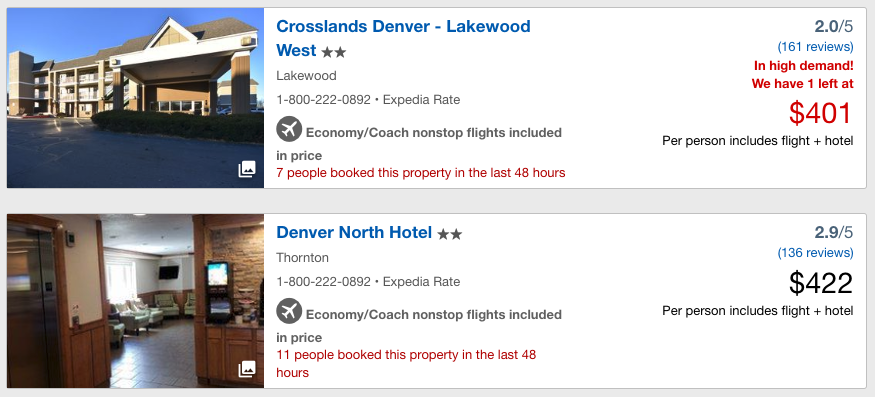
Task: Click the 2.0/5 rating score
Action: click(834, 26)
